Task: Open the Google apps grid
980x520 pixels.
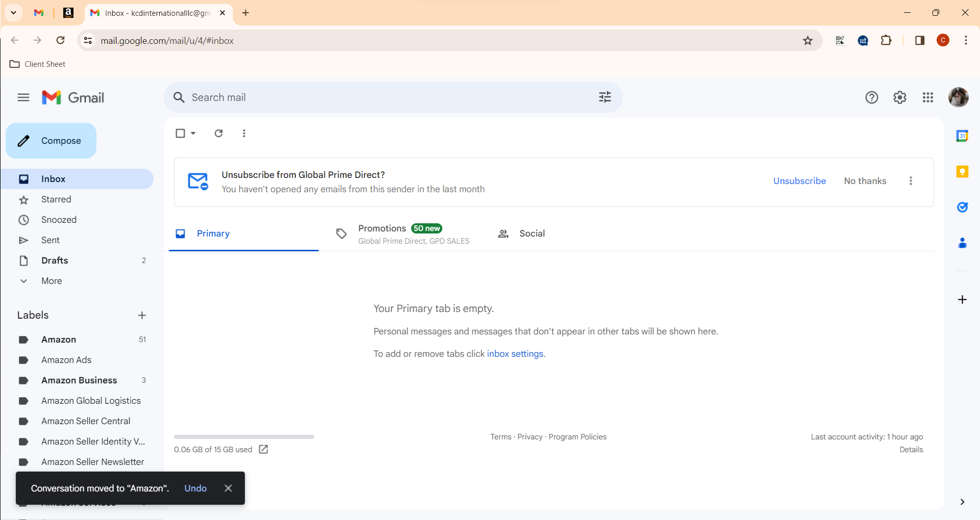Action: click(928, 97)
